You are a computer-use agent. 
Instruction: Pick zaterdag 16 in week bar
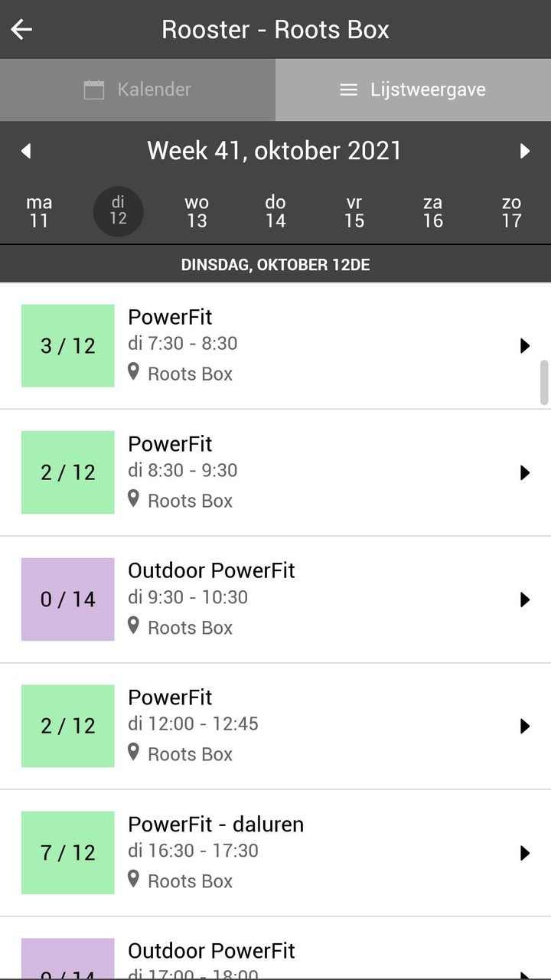coord(433,212)
